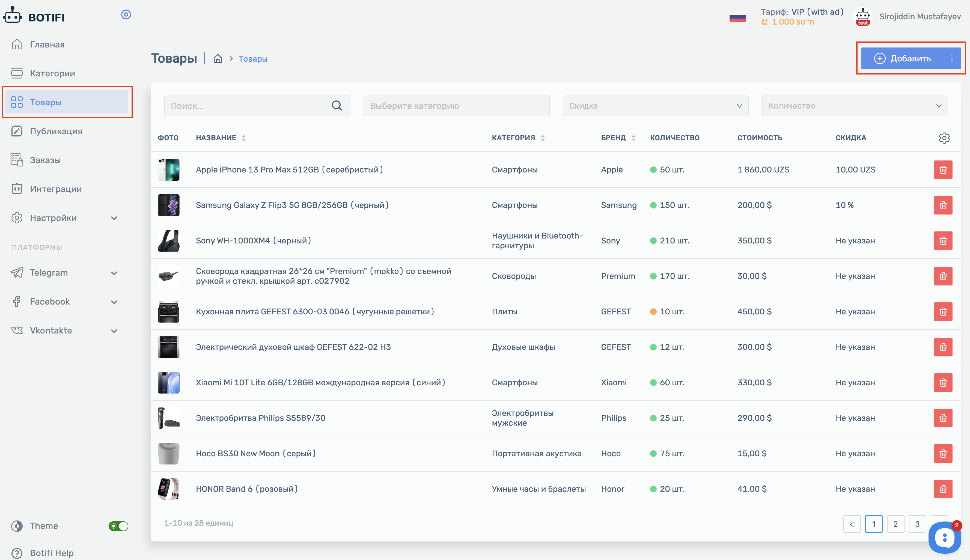Go to pagination page 2
This screenshot has width=970, height=560.
[895, 524]
